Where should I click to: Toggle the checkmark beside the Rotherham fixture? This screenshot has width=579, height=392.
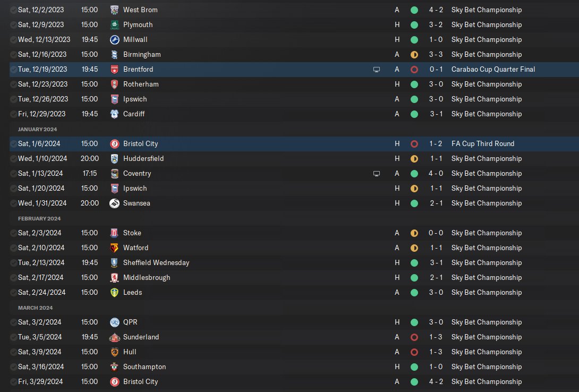(x=13, y=84)
